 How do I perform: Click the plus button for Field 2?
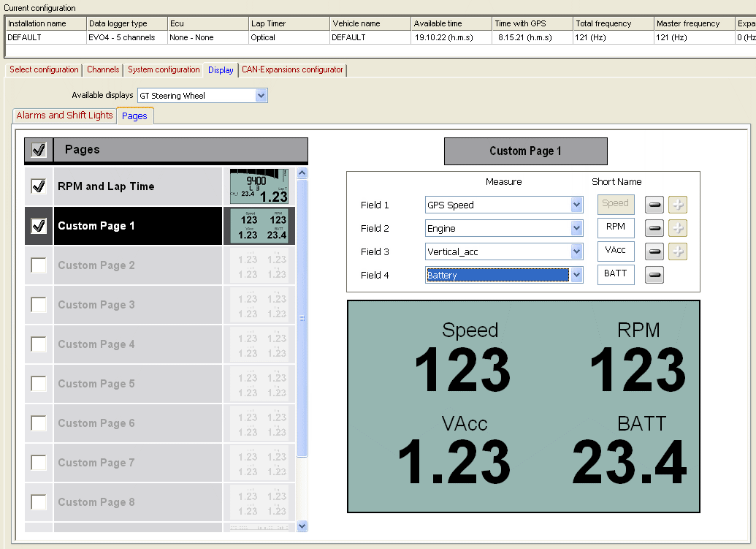point(678,227)
